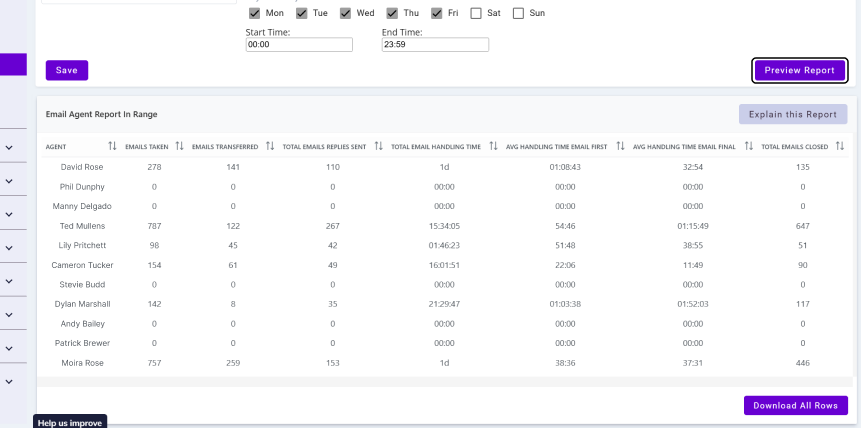Sort by Avg Handling Time Email First
Viewport: 861px width, 428px height.
pos(620,146)
